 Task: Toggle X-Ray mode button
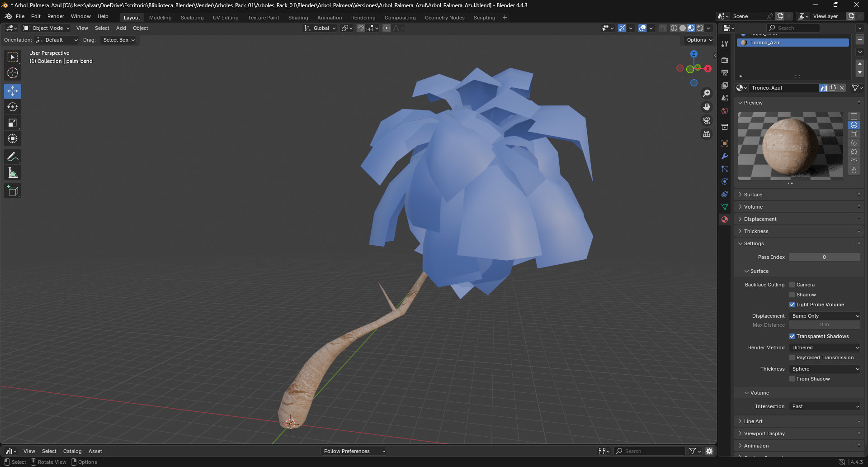click(x=663, y=28)
